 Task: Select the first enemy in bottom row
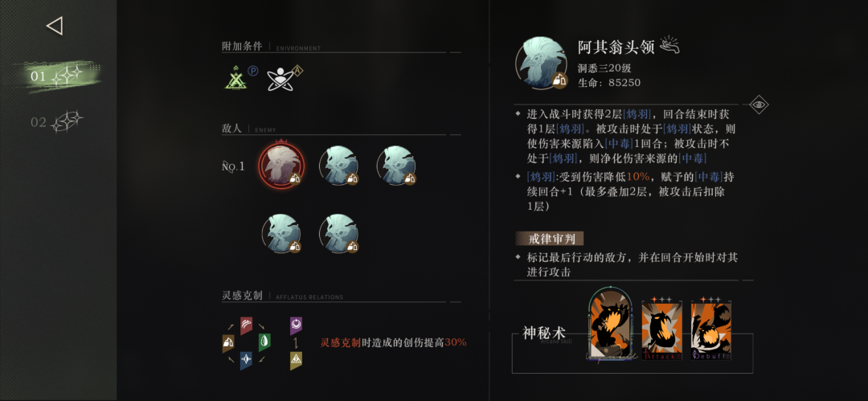(281, 233)
